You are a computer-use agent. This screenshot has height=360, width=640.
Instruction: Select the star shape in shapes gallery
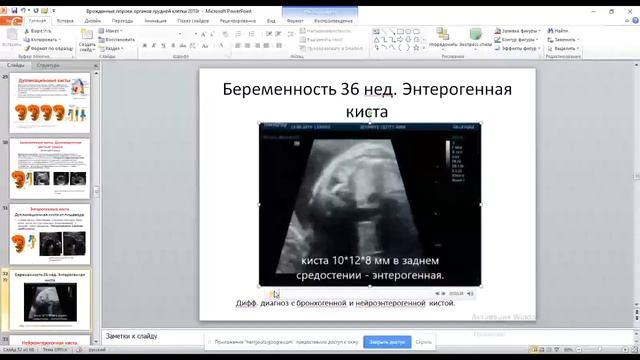click(416, 48)
